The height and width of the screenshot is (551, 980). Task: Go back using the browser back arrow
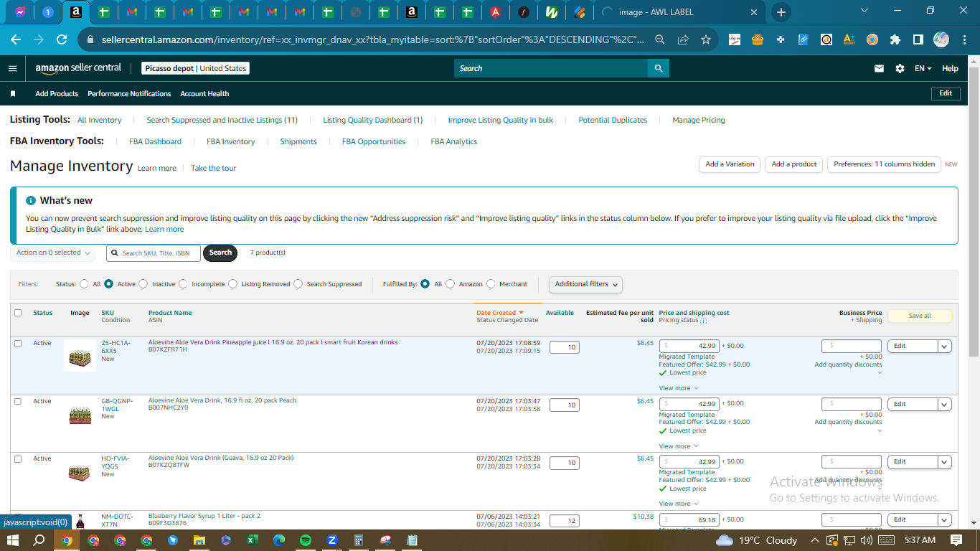[x=16, y=40]
